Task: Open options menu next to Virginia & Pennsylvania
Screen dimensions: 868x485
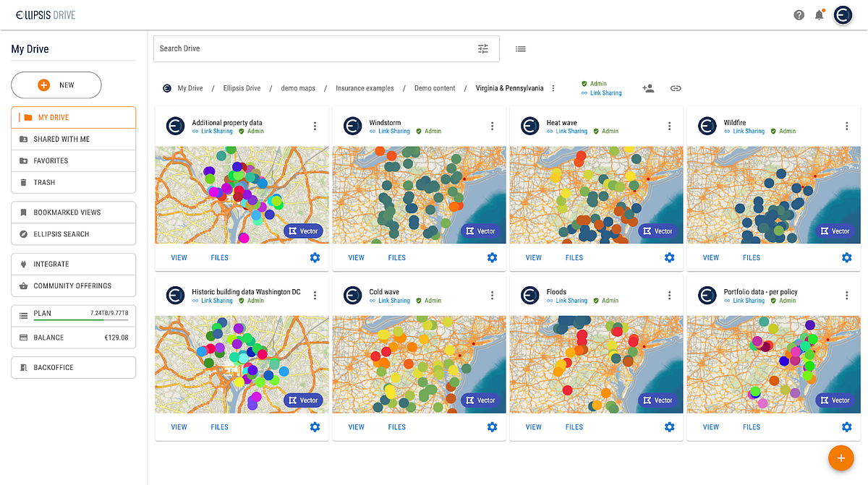Action: 553,87
